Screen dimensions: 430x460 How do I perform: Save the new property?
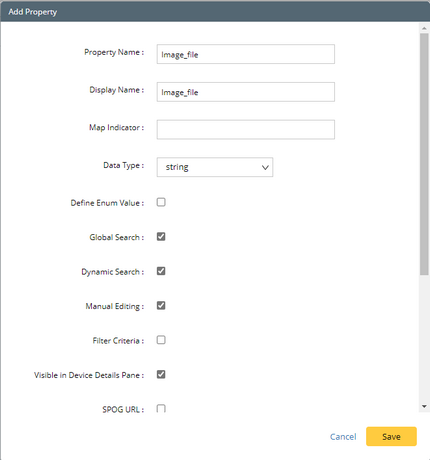point(391,436)
